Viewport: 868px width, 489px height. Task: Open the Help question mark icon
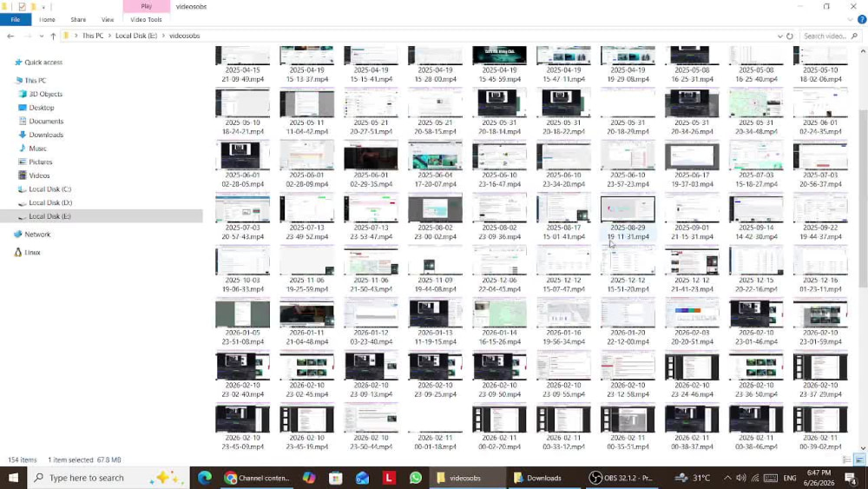(x=862, y=19)
